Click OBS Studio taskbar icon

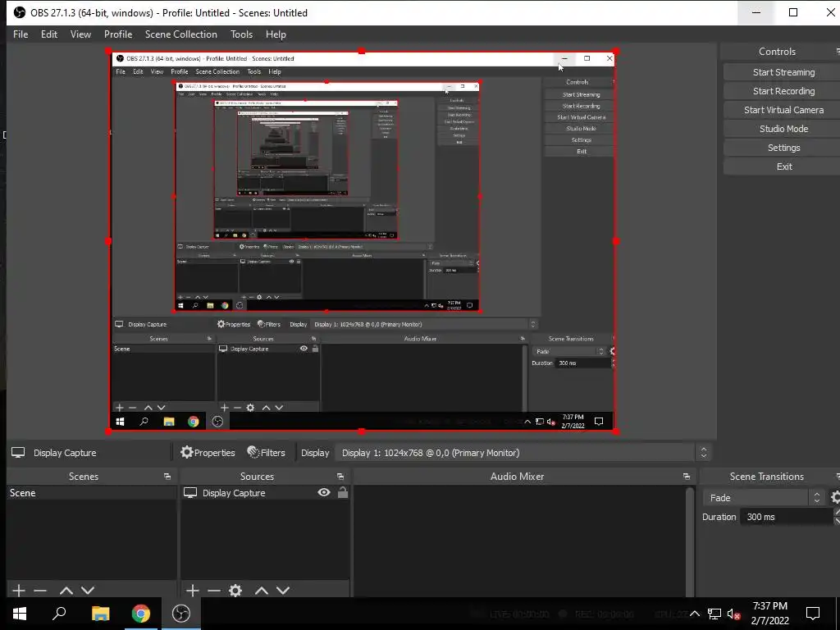pyautogui.click(x=181, y=614)
